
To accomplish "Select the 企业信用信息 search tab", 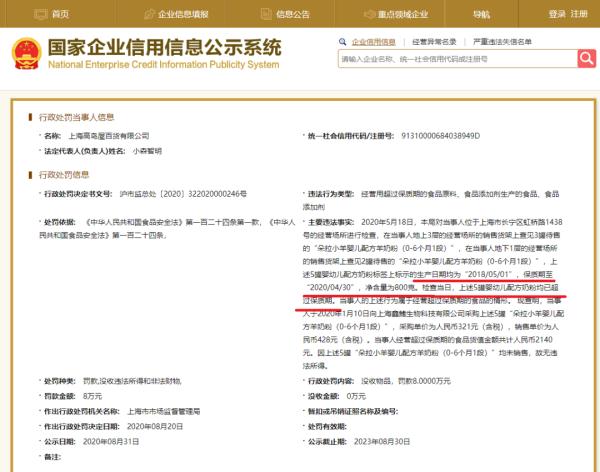I will pyautogui.click(x=373, y=42).
